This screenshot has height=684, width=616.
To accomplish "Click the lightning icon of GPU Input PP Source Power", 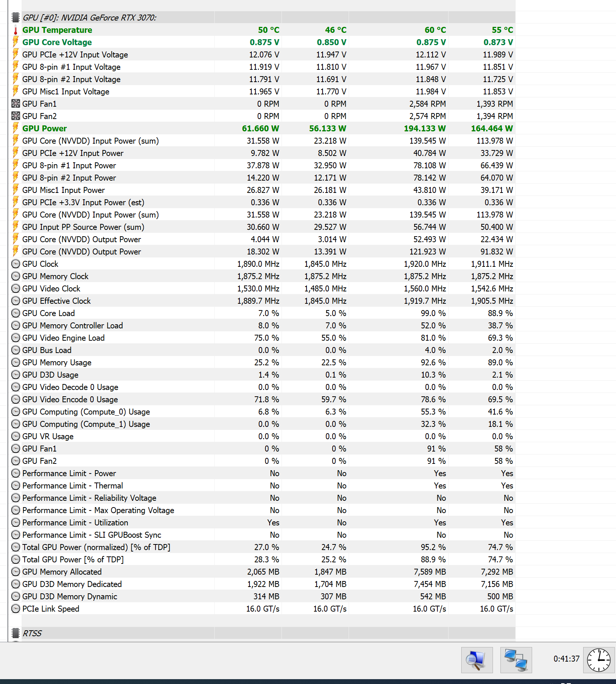I will pos(16,227).
